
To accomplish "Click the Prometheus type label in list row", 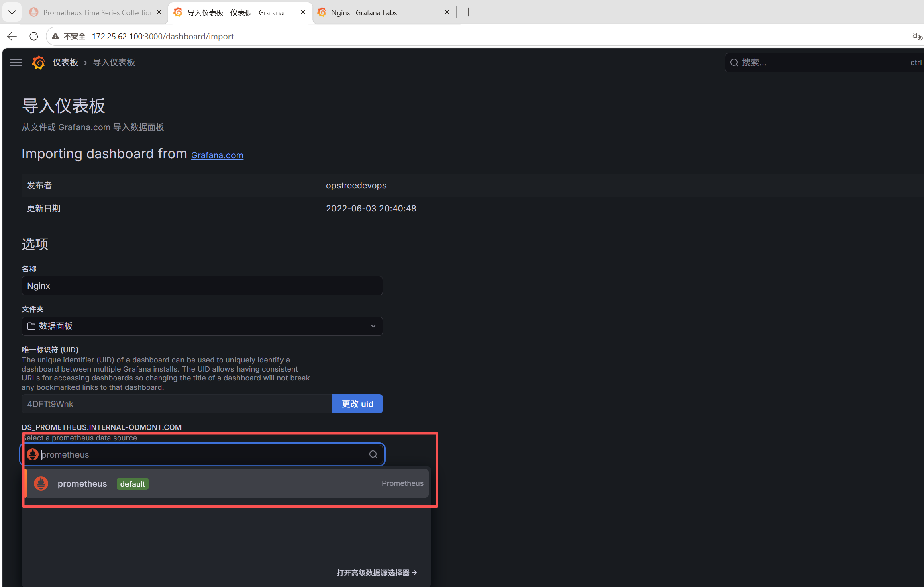I will 403,483.
